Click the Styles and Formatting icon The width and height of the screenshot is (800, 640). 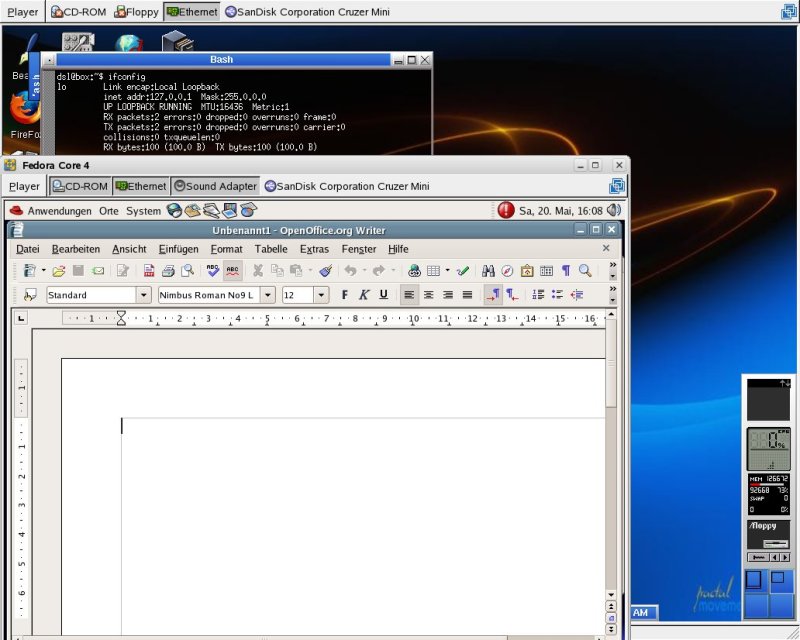tap(30, 295)
